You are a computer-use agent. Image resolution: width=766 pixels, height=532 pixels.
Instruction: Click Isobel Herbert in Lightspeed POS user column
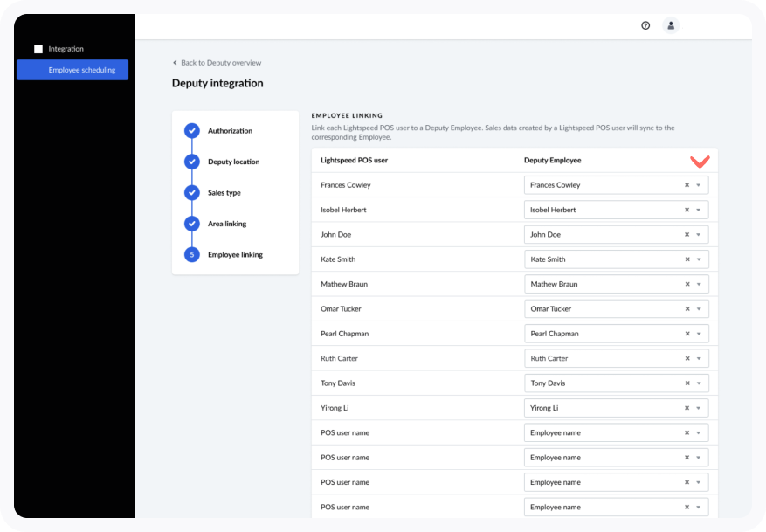pos(343,210)
